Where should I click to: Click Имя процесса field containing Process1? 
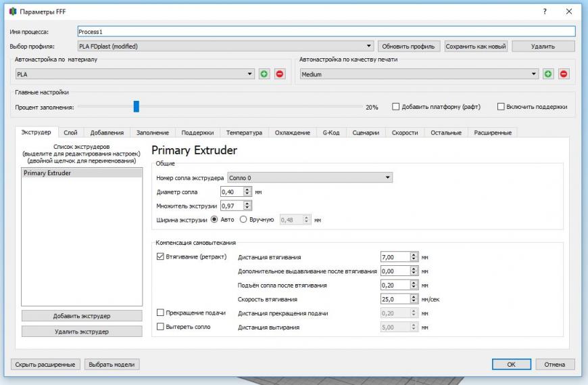326,32
